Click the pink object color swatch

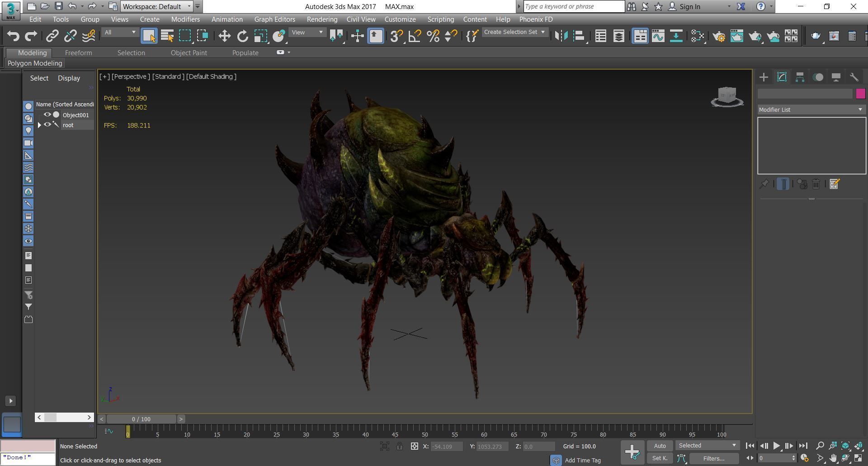pos(860,94)
